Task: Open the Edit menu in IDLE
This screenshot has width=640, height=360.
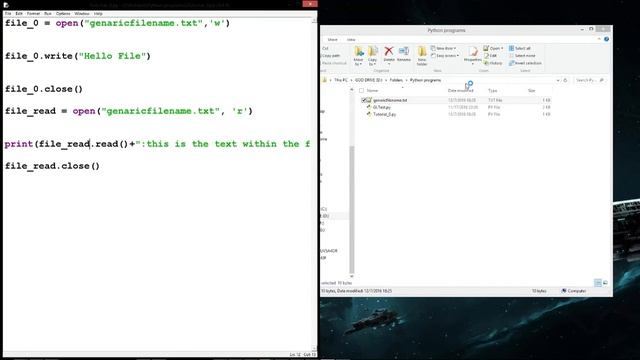Action: (x=19, y=13)
